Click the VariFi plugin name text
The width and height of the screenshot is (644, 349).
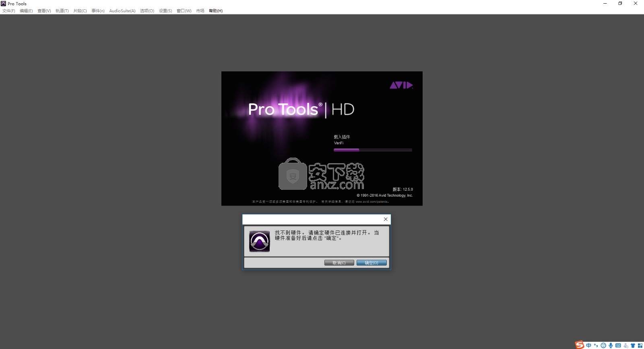339,143
